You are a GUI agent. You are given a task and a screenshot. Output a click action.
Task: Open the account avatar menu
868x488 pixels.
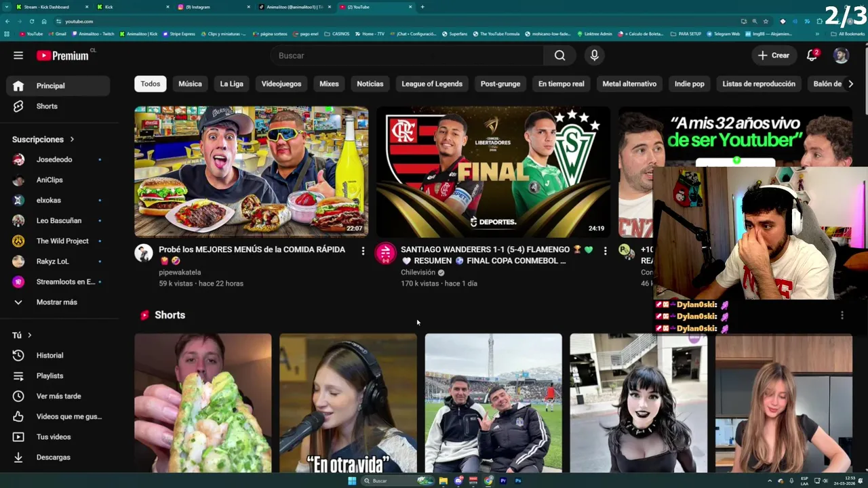coord(841,56)
